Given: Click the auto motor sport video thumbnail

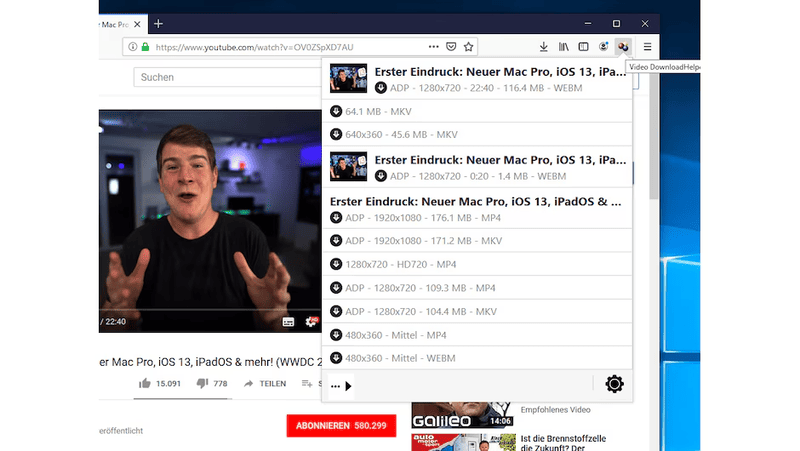Looking at the screenshot, I should pyautogui.click(x=463, y=442).
